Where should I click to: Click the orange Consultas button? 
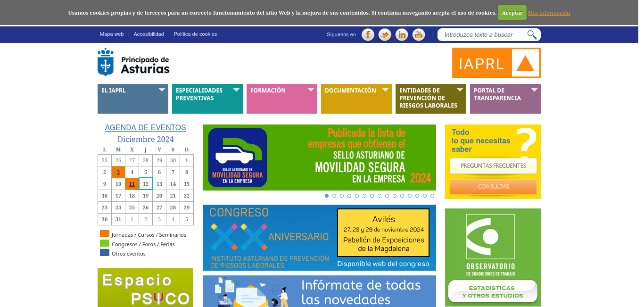[493, 187]
